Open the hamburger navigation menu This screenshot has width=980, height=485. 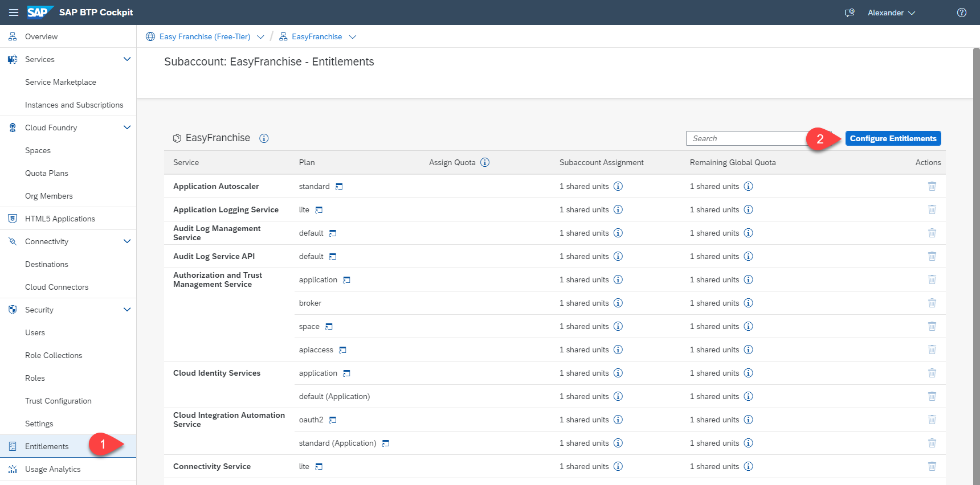tap(14, 13)
